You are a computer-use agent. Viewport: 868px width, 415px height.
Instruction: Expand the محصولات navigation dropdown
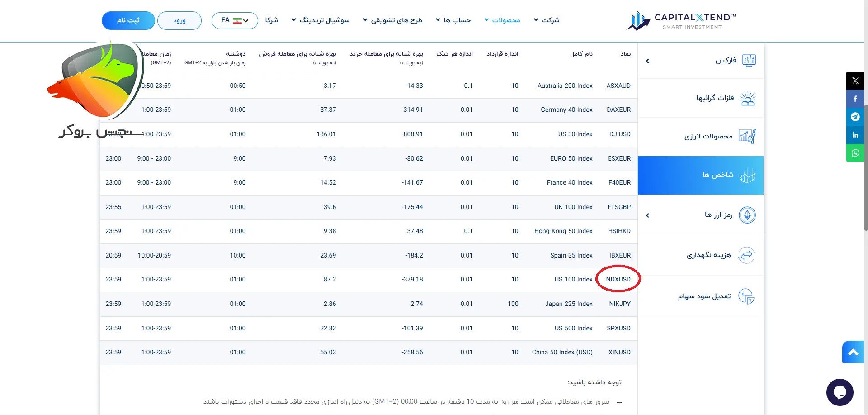coord(502,20)
